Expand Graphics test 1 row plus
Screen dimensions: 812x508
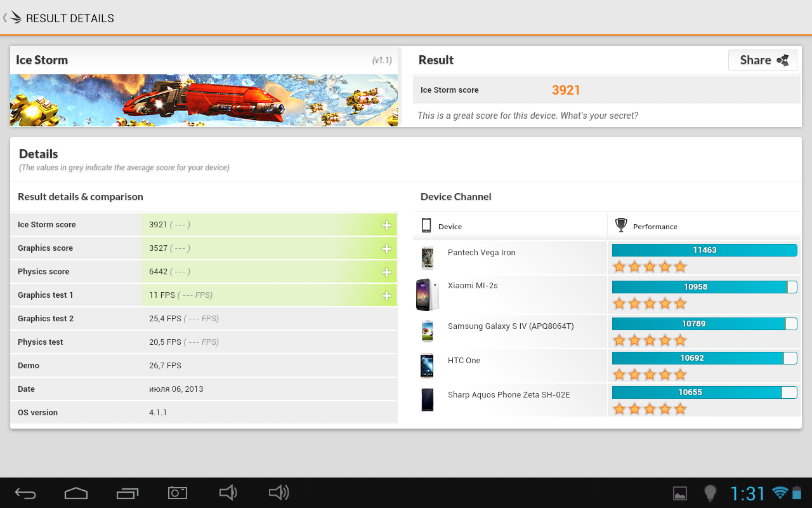point(386,295)
